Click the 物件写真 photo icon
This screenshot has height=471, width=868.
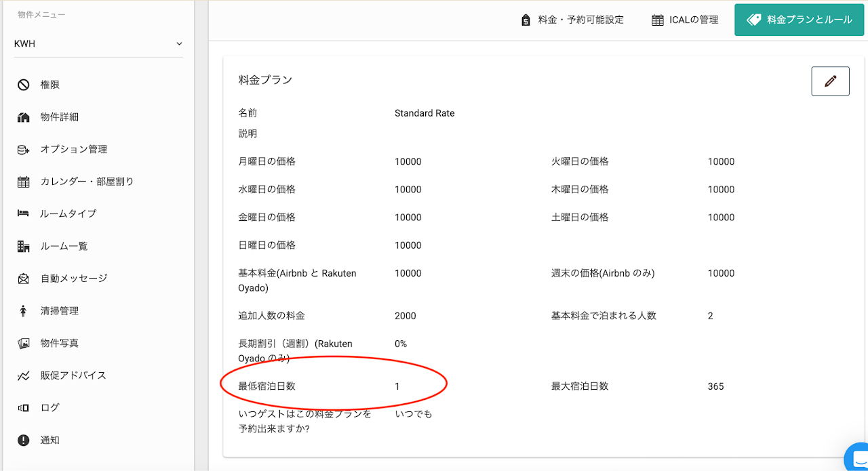24,344
